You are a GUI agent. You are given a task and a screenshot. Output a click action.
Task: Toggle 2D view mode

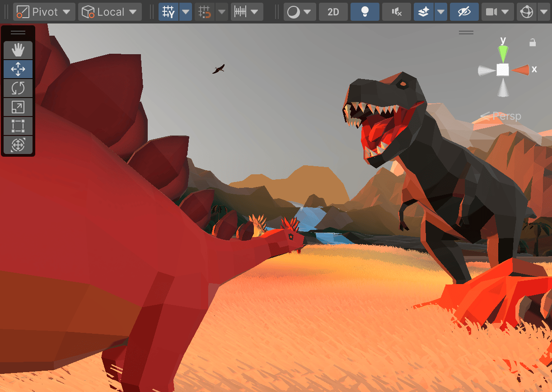point(333,12)
